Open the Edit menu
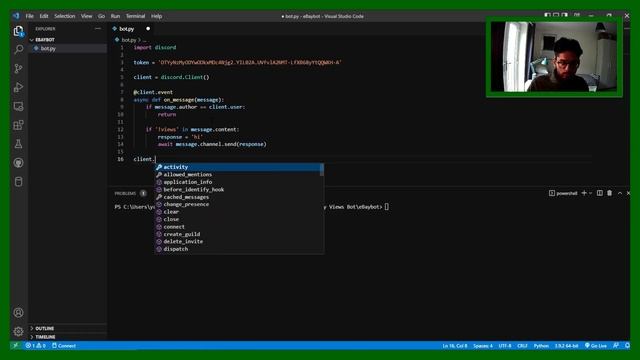This screenshot has width=640, height=360. tap(44, 16)
